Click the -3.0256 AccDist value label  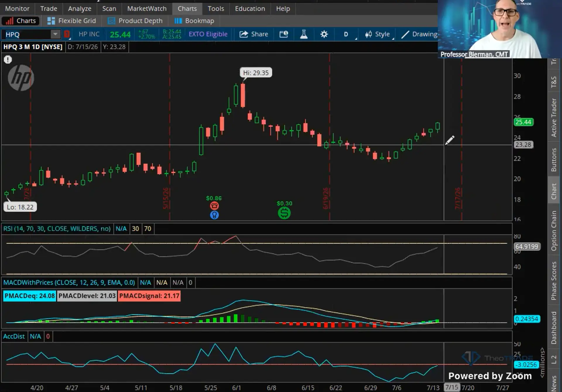527,365
